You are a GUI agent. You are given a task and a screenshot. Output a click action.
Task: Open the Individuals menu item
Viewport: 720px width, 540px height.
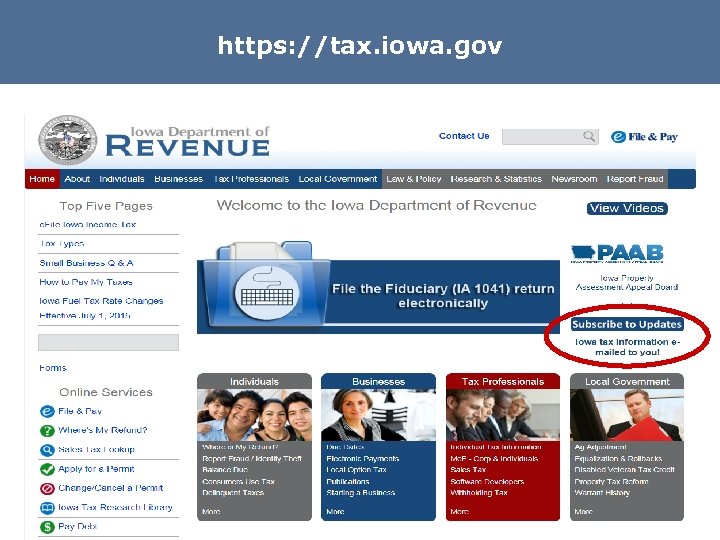coord(122,179)
